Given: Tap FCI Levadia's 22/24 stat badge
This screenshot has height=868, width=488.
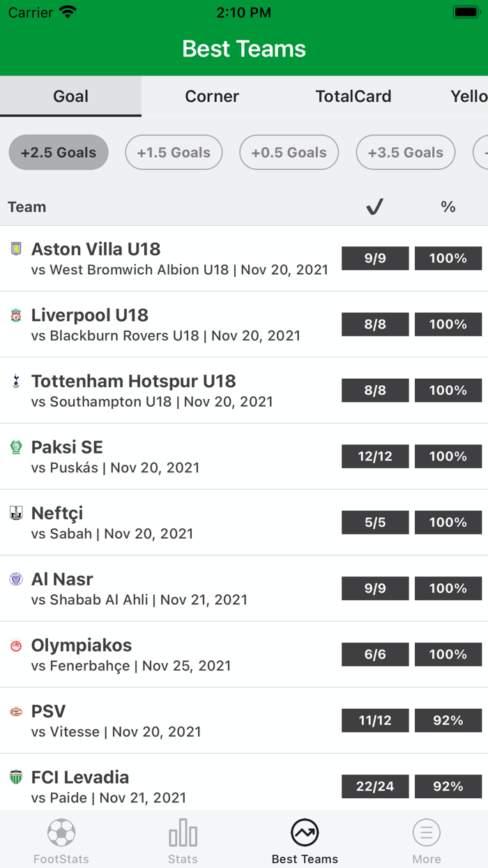Looking at the screenshot, I should [x=374, y=786].
